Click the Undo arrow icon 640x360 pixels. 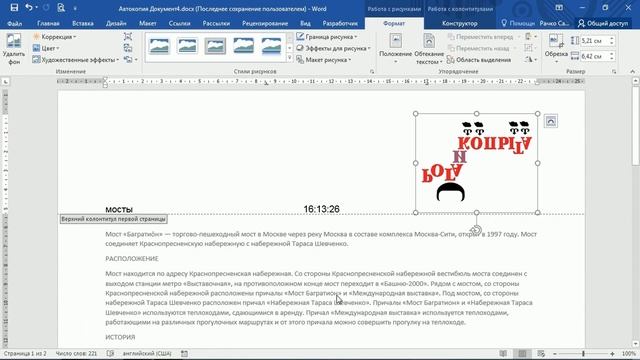pyautogui.click(x=29, y=8)
